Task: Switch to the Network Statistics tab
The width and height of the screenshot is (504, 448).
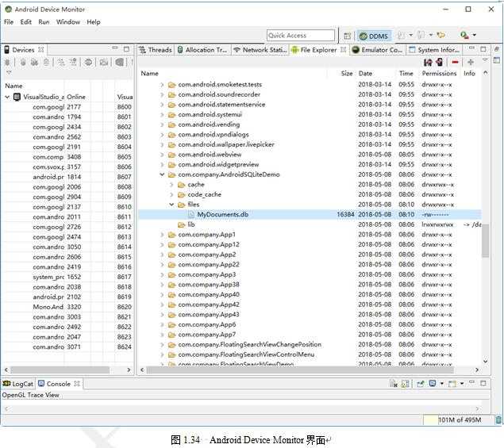Action: [x=260, y=50]
